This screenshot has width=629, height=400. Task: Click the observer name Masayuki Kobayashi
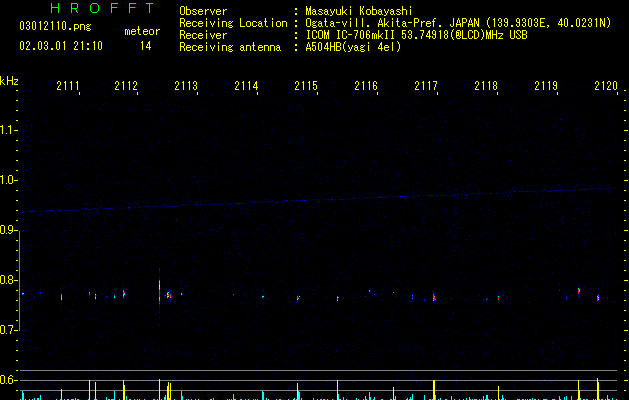click(359, 11)
